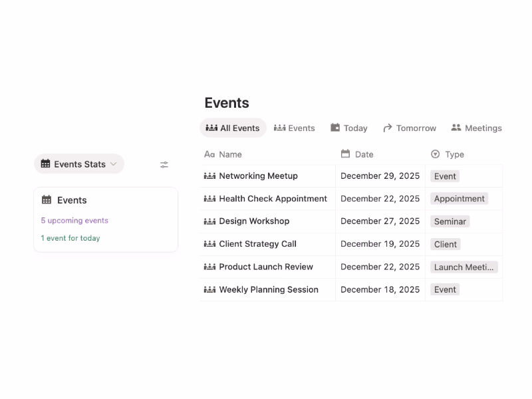Expand the Events Stats dropdown chevron

pos(115,164)
